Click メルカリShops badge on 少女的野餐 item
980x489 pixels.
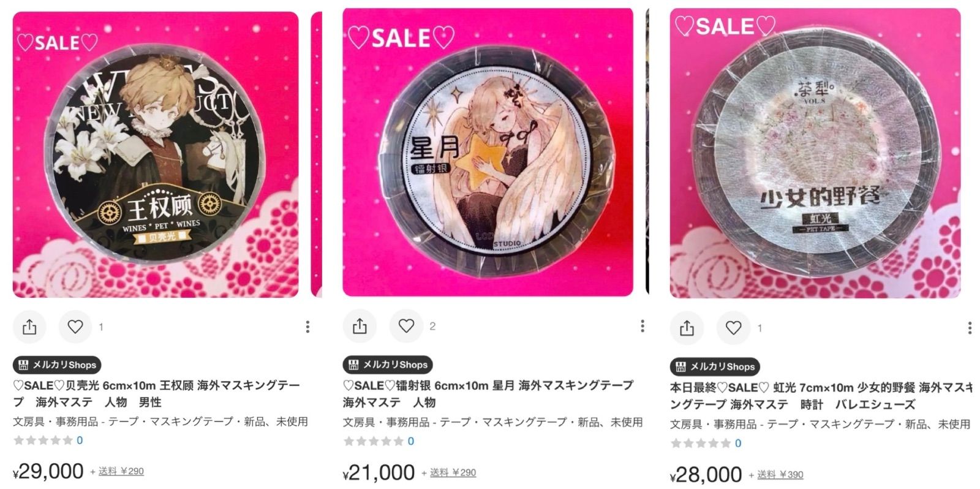[715, 367]
